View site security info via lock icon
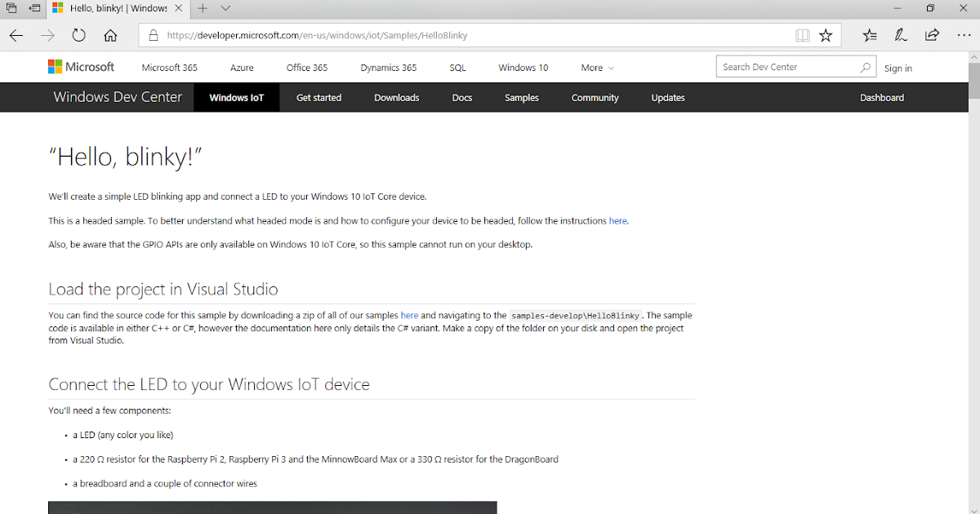The width and height of the screenshot is (980, 514). [x=153, y=35]
